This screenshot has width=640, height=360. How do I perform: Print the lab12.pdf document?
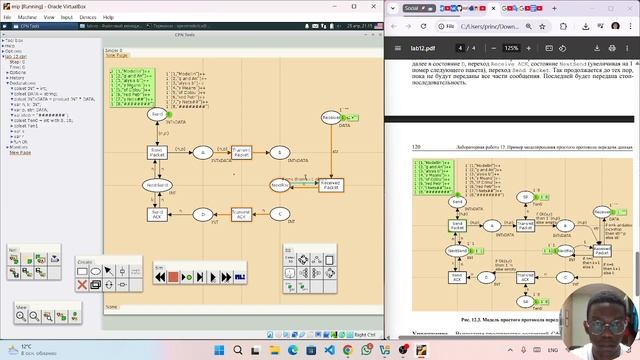pyautogui.click(x=612, y=48)
